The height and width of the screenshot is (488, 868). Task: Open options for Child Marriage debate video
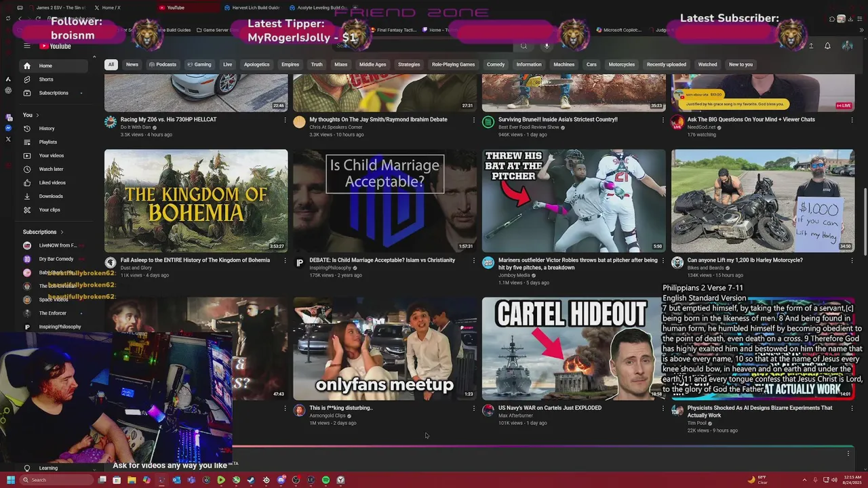click(474, 260)
